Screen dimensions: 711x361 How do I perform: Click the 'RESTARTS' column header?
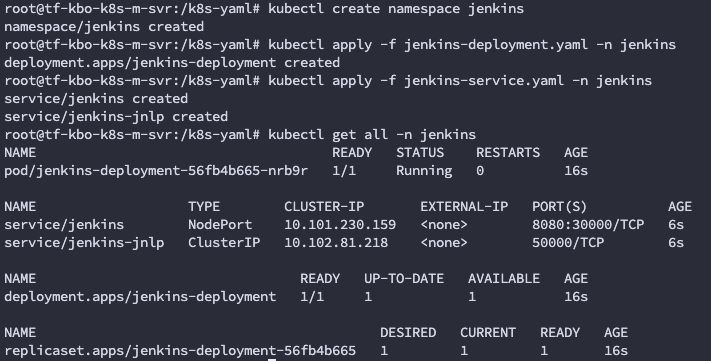[x=508, y=153]
